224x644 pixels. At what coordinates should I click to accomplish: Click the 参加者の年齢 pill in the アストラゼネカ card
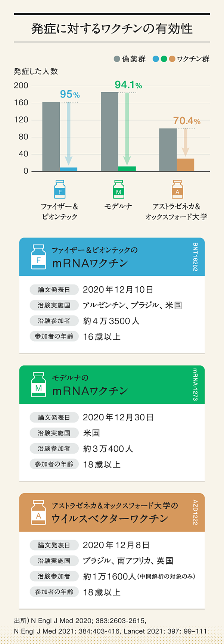[x=54, y=592]
